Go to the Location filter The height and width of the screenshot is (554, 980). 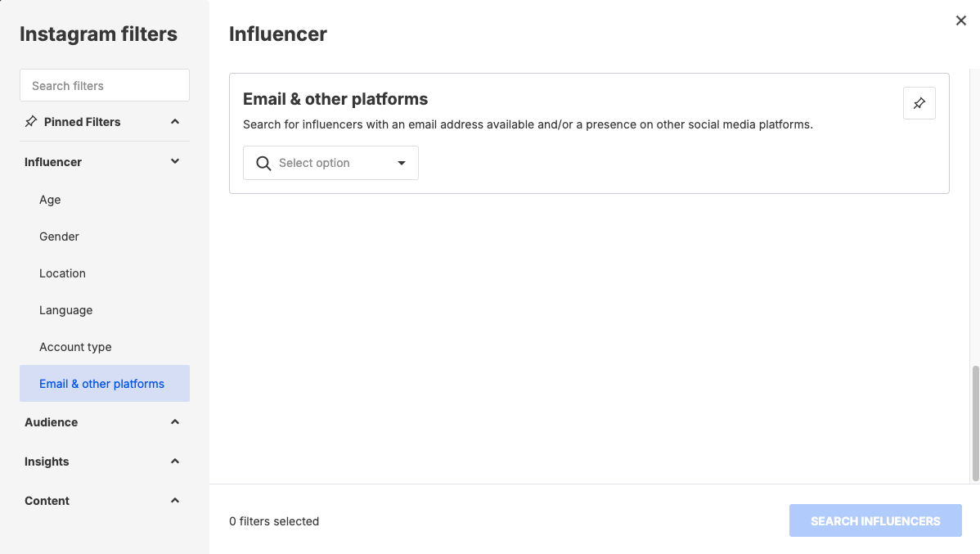62,273
